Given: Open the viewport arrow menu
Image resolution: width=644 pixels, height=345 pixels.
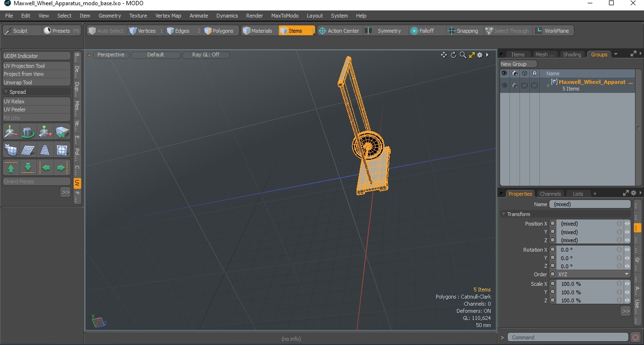Looking at the screenshot, I should click(488, 55).
